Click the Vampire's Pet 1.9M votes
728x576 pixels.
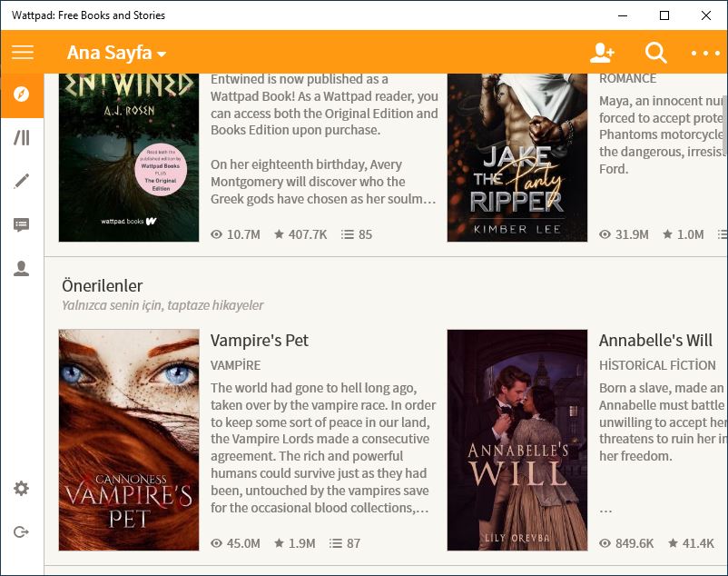coord(295,543)
